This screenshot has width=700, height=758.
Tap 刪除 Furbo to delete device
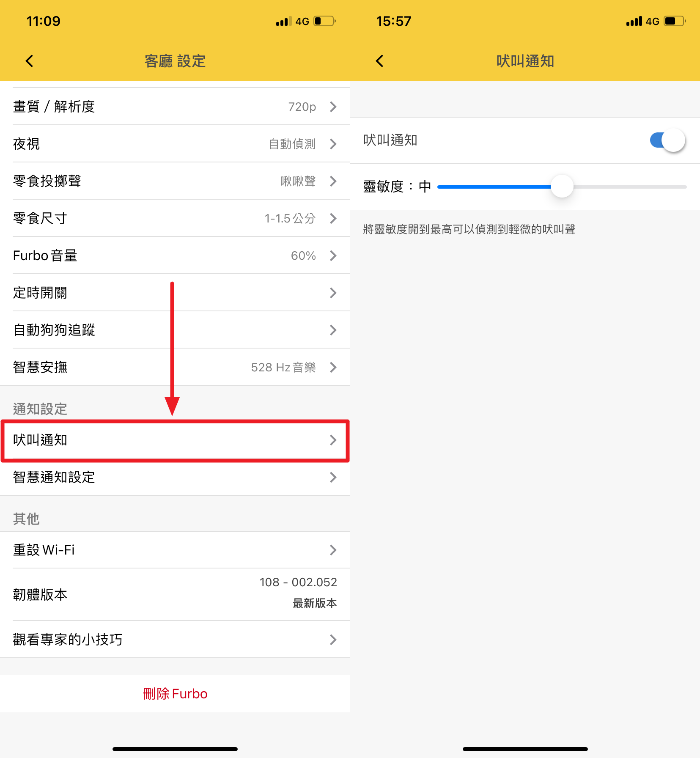175,694
